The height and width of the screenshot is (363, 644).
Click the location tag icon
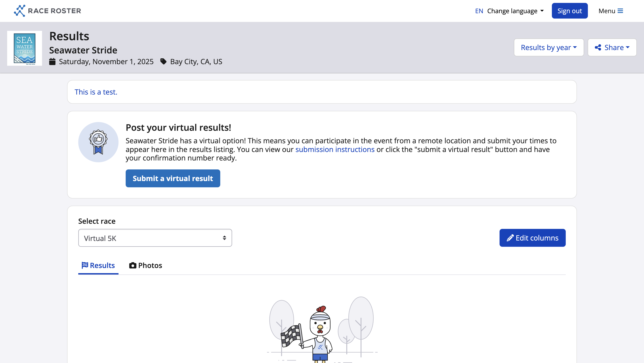coord(163,61)
